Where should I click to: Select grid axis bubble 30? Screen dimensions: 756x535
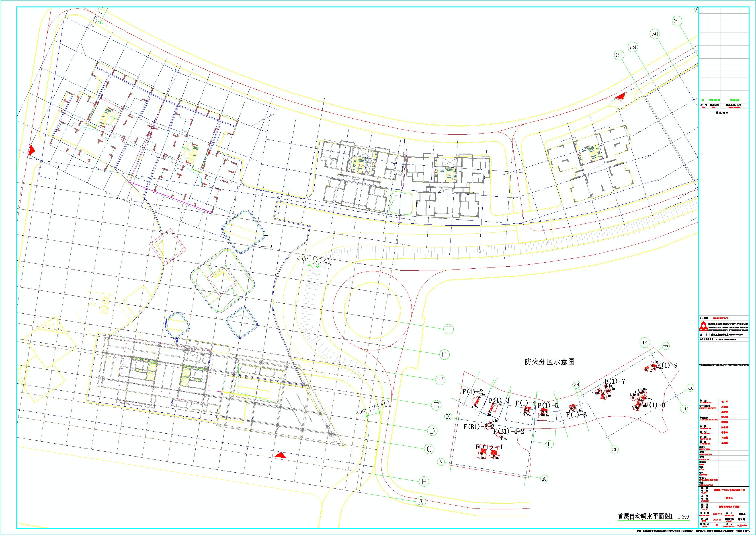pos(655,34)
